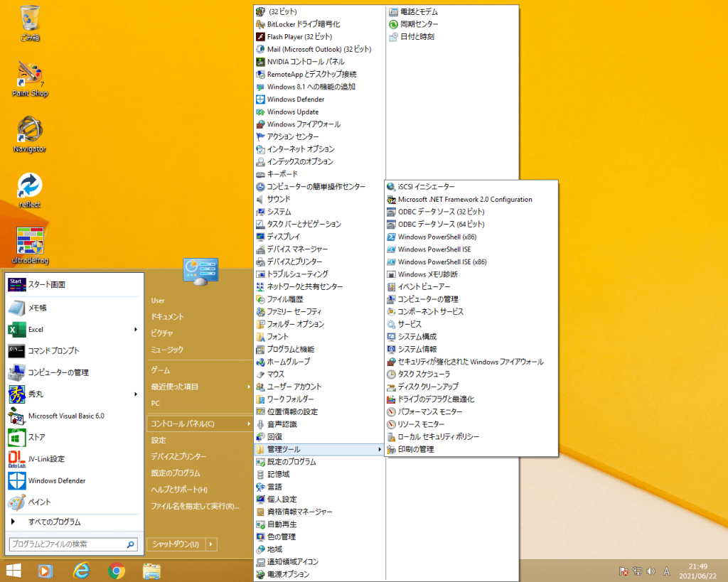Launch Internet Explorer from the taskbar
Screen dimensions: 728x582
click(x=81, y=571)
